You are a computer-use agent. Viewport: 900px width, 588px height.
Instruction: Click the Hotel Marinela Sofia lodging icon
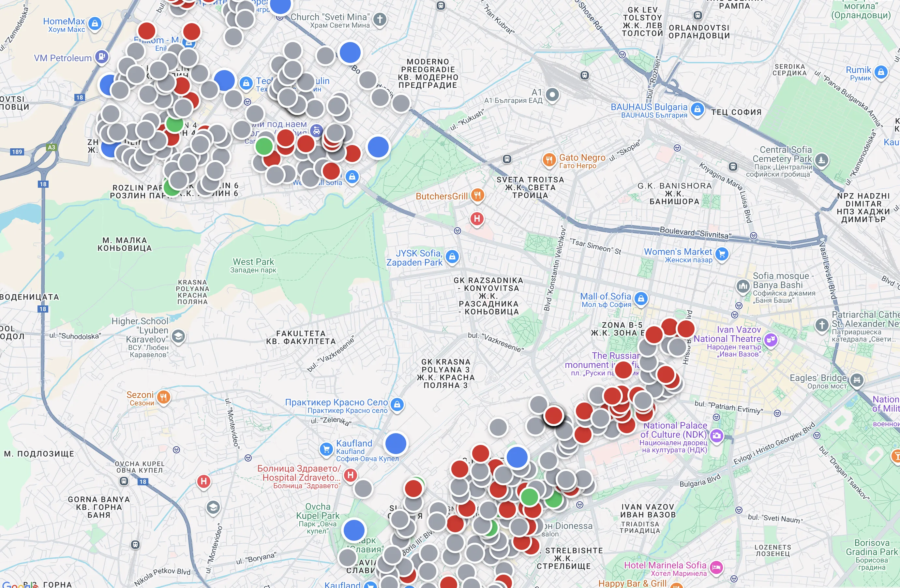(x=716, y=567)
